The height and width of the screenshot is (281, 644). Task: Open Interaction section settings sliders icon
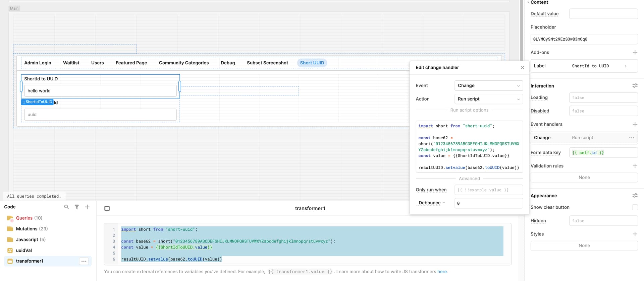click(635, 86)
